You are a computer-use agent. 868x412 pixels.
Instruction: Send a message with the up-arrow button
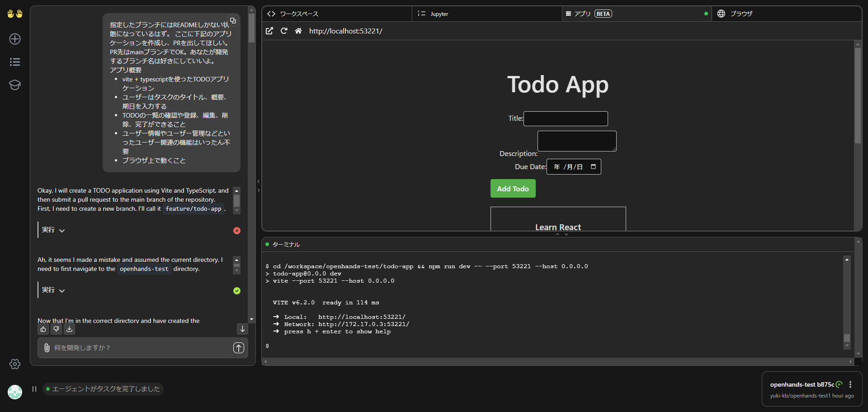pyautogui.click(x=238, y=348)
